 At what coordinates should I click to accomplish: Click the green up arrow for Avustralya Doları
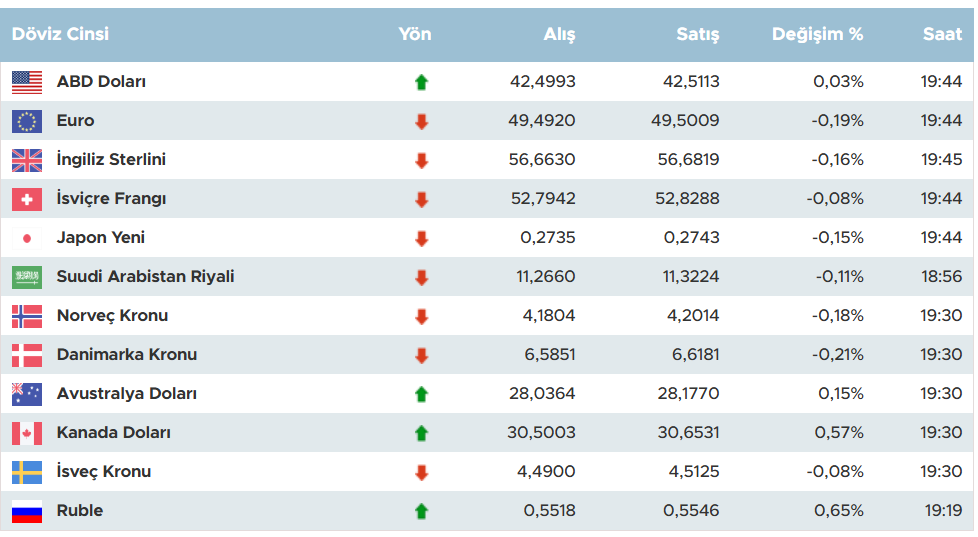421,394
